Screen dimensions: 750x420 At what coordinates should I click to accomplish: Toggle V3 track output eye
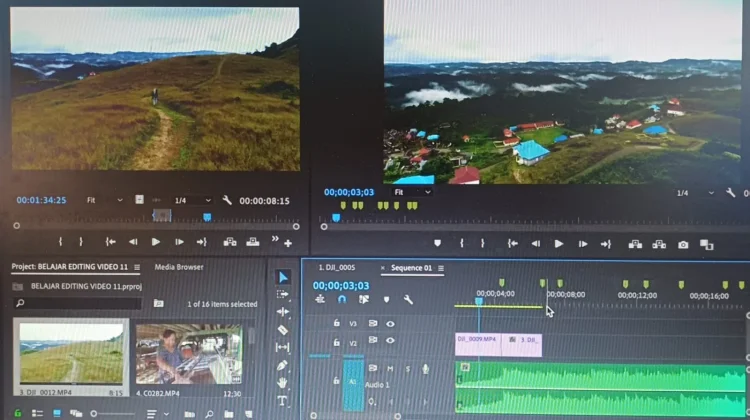[390, 324]
